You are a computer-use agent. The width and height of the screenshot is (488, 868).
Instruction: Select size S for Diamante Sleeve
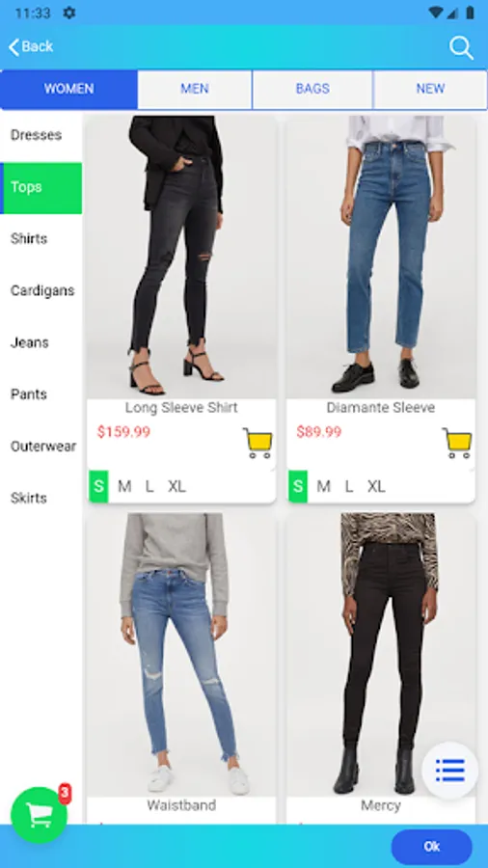point(298,487)
